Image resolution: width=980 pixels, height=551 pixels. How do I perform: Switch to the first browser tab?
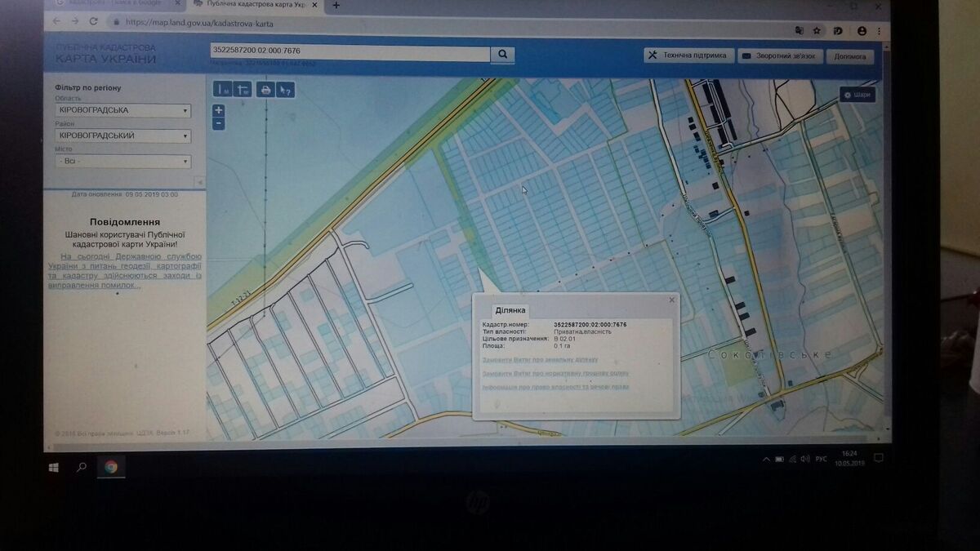click(x=114, y=5)
